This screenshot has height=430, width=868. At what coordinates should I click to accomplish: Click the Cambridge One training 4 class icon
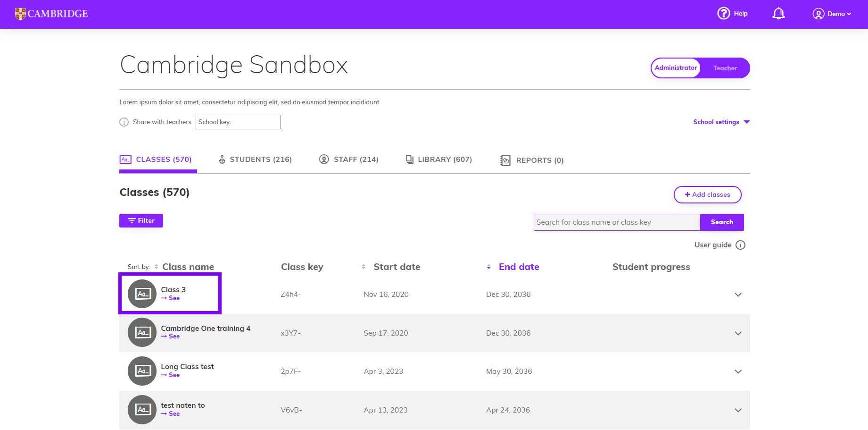pyautogui.click(x=142, y=332)
